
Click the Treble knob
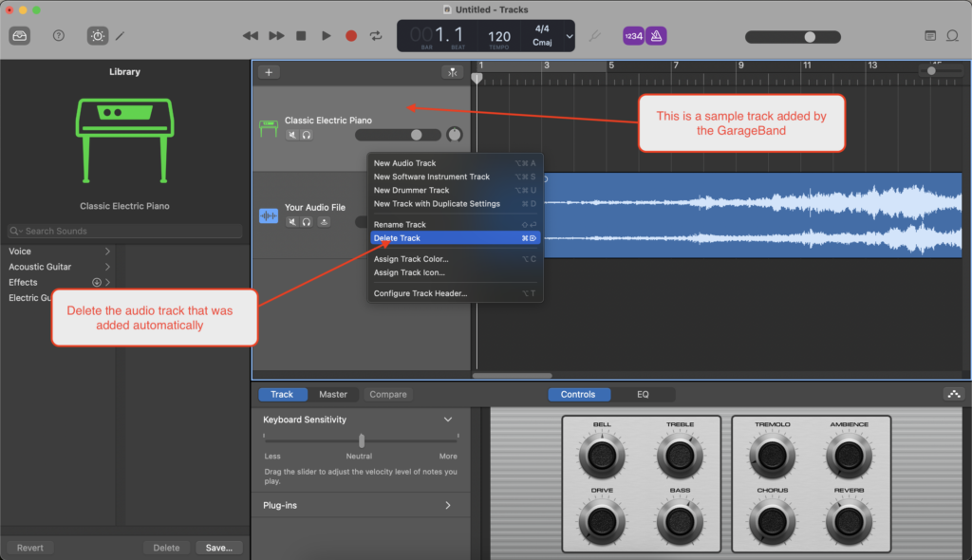[x=680, y=456]
